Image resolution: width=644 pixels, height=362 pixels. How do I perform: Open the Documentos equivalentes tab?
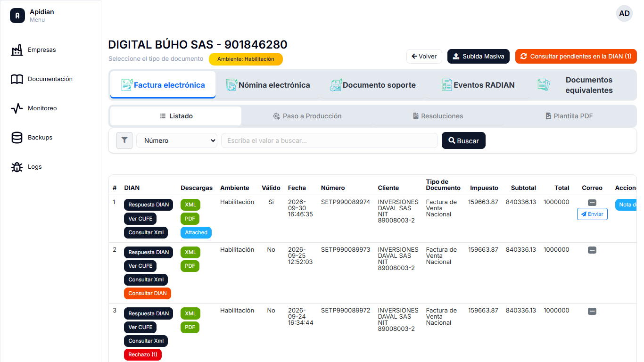[x=583, y=85]
